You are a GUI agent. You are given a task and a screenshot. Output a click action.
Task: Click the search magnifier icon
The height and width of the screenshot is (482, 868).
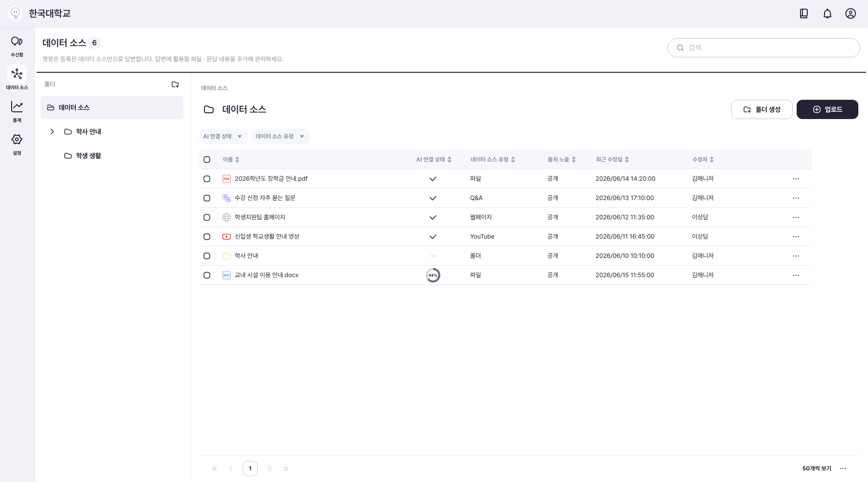680,48
